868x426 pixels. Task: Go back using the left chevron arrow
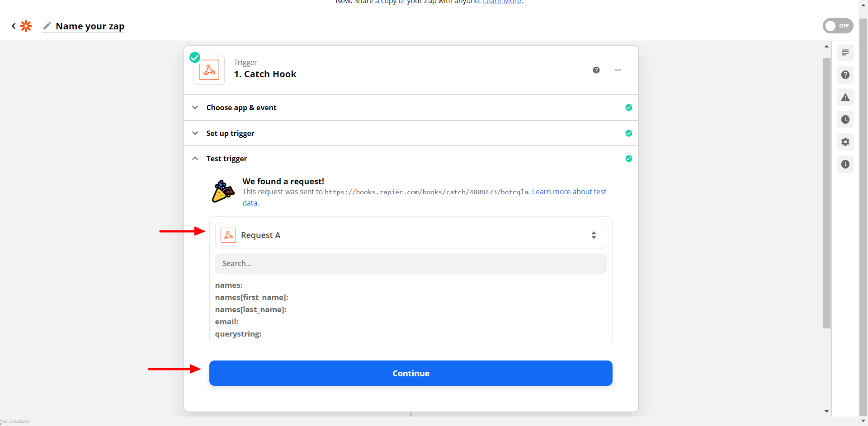tap(14, 26)
